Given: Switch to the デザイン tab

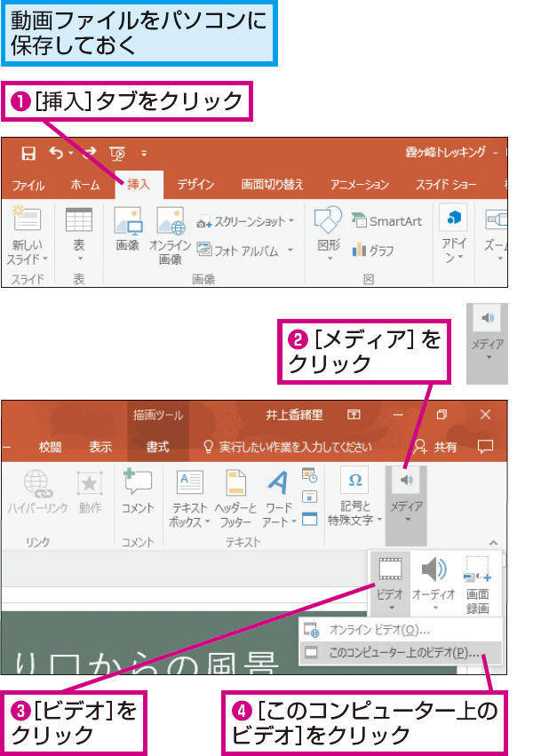Looking at the screenshot, I should click(195, 185).
